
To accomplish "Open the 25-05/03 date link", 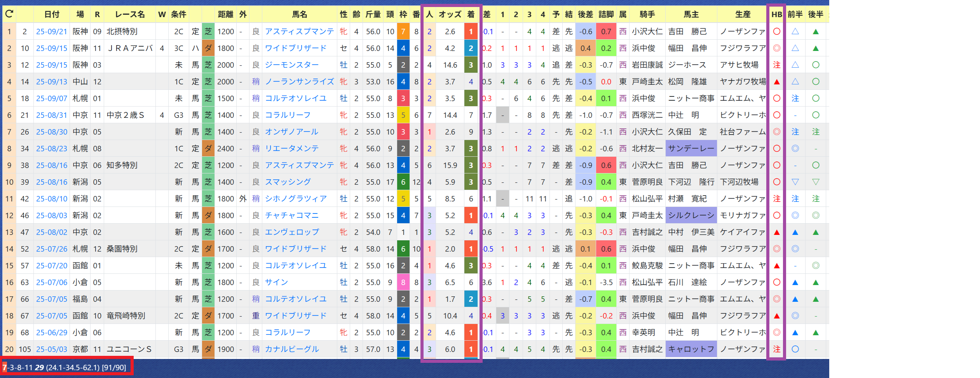I will click(52, 349).
